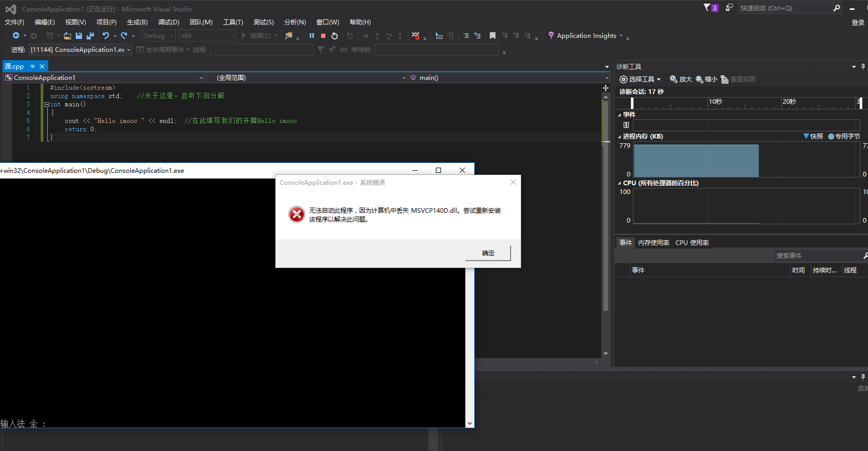Image resolution: width=868 pixels, height=451 pixels.
Task: Click the Zoom In (放大) diagnostic icon
Action: click(674, 79)
